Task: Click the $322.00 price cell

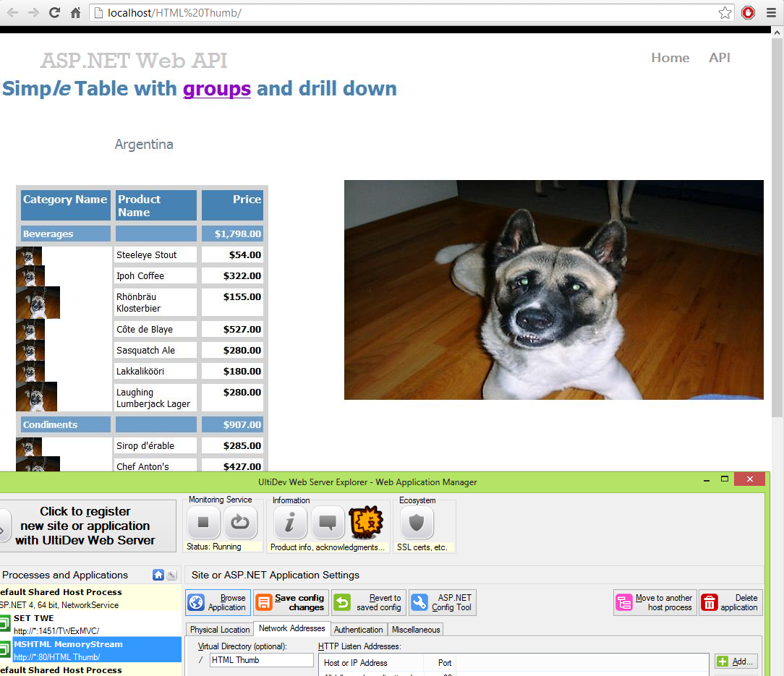Action: 232,276
